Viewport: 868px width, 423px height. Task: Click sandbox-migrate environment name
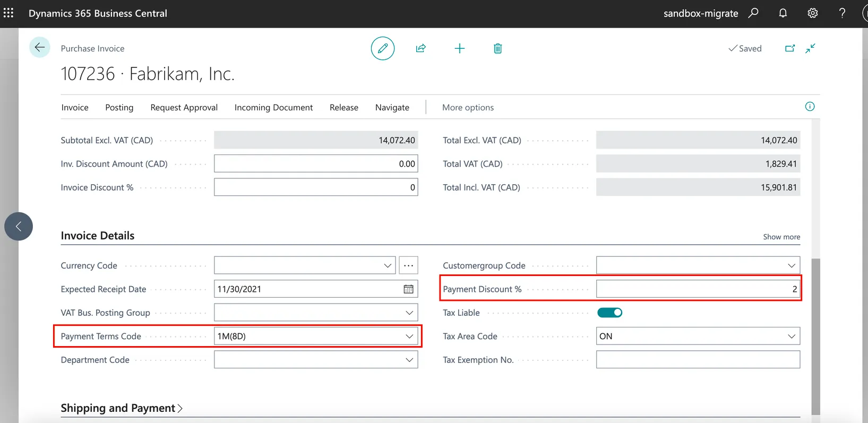pyautogui.click(x=701, y=13)
